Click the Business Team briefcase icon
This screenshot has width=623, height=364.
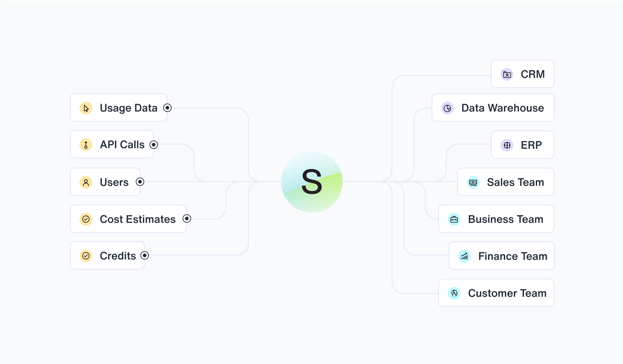pyautogui.click(x=454, y=219)
